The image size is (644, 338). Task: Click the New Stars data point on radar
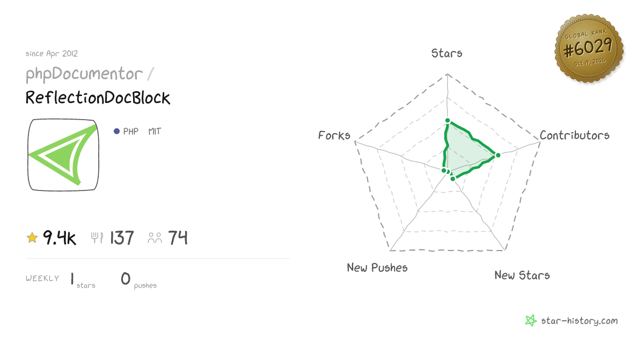(x=452, y=178)
